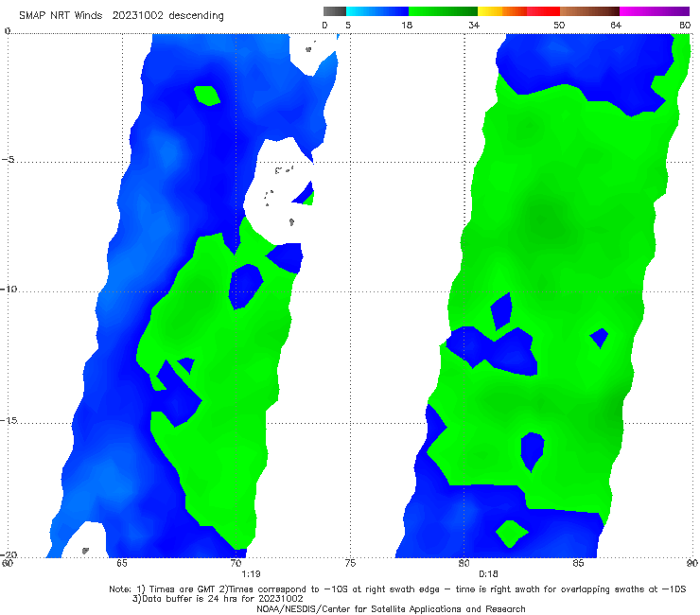Click the colorbar label '5'
The image size is (700, 615).
coord(348,26)
